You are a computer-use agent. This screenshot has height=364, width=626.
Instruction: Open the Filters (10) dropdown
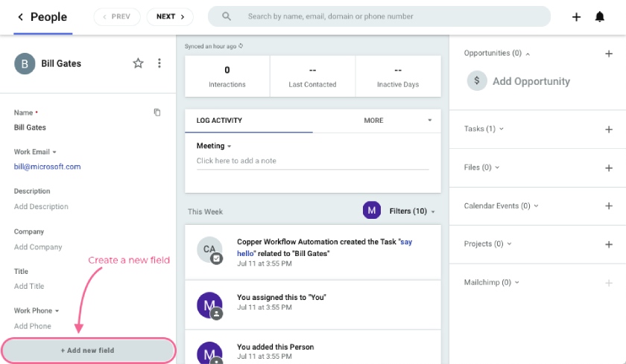pyautogui.click(x=412, y=211)
